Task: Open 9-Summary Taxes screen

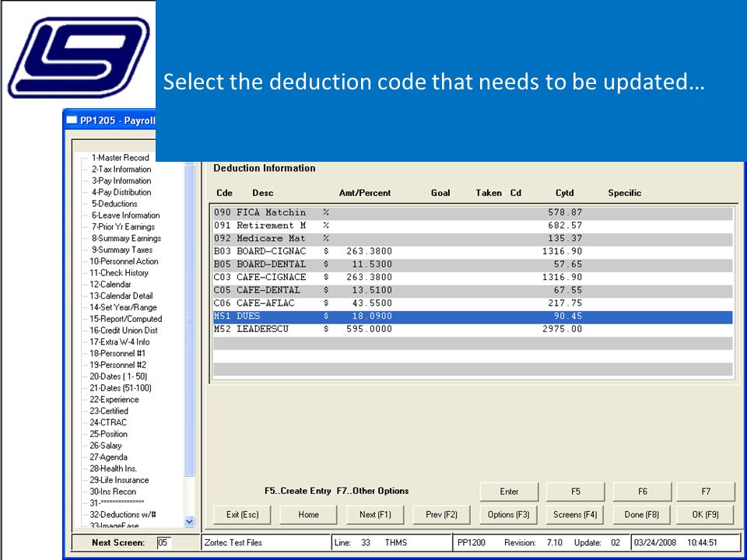Action: [122, 250]
